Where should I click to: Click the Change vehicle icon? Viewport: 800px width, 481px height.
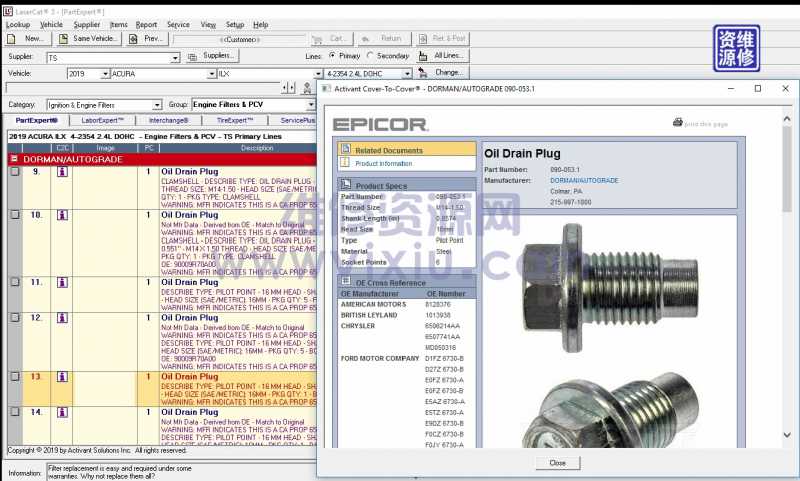[x=423, y=73]
